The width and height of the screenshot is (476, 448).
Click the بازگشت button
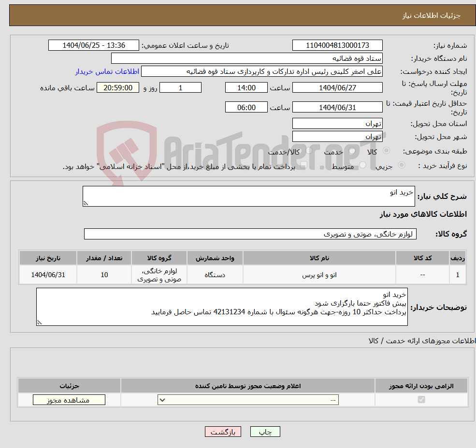click(223, 432)
